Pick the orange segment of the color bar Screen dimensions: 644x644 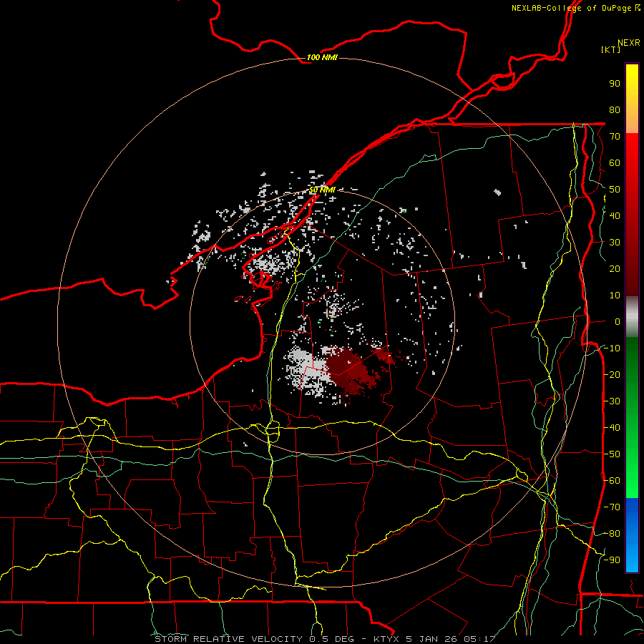click(632, 121)
